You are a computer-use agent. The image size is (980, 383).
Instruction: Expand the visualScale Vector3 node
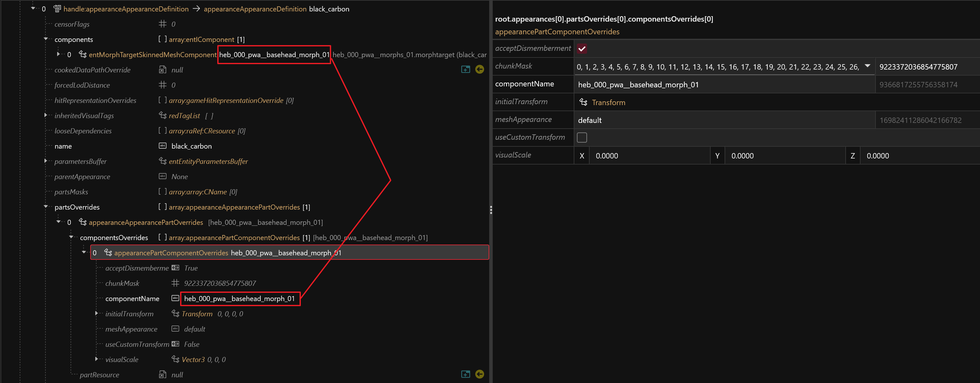(x=97, y=359)
